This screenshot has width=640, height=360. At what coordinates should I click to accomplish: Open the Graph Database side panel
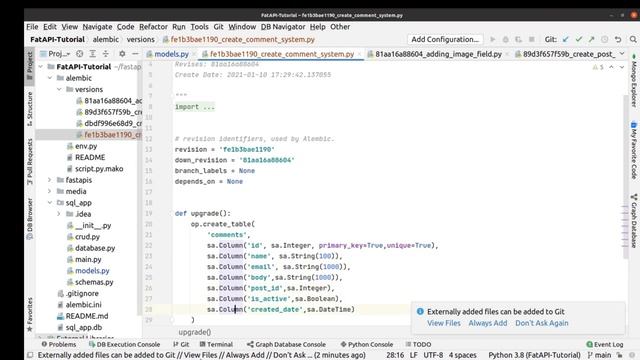point(633,221)
